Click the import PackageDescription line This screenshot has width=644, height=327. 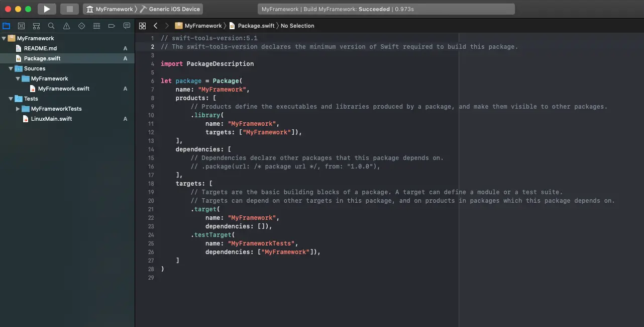207,64
